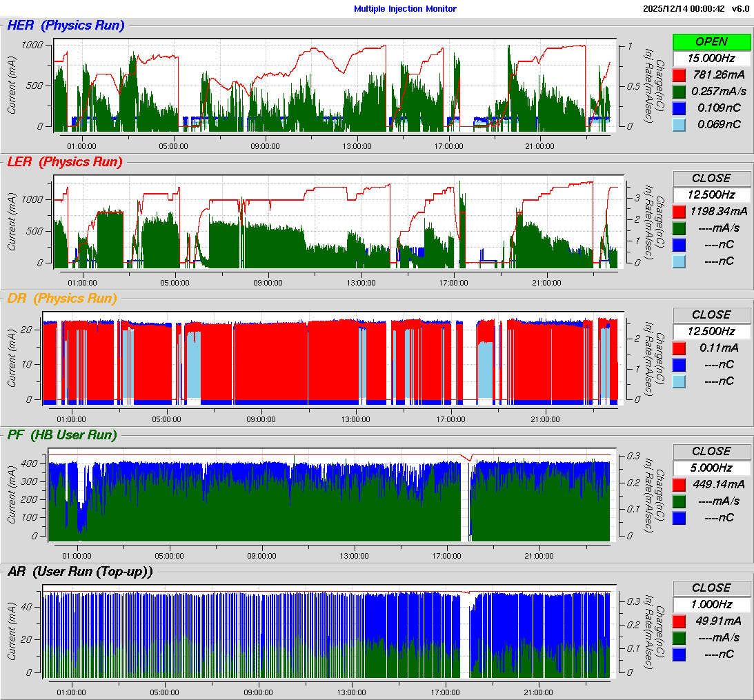Click the AR (User Run (Top-up)) panel heading

pos(80,571)
